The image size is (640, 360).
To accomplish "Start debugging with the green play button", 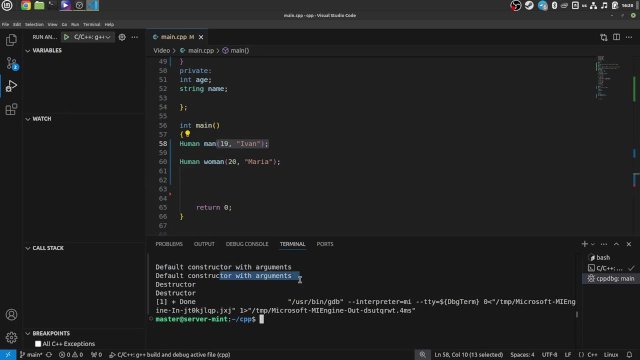I will (66, 37).
